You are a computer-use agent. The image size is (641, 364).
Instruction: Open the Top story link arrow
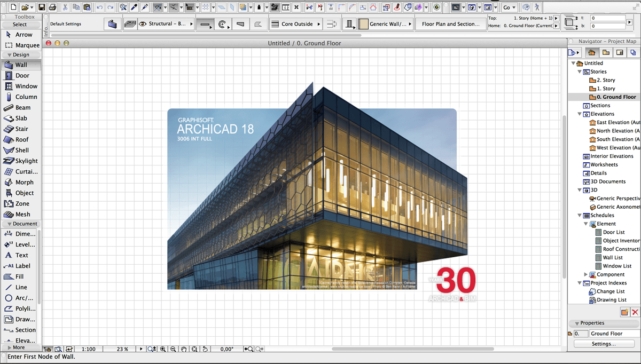click(556, 18)
